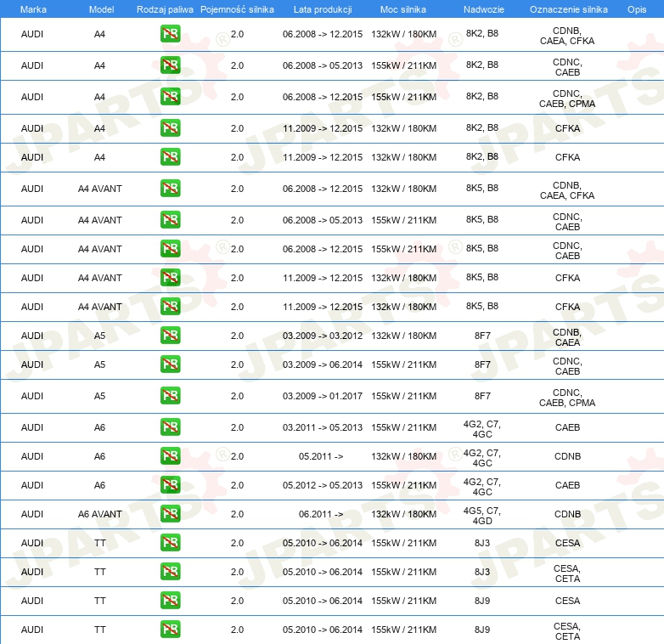Click the Opis column header
664x644 pixels.
(x=636, y=8)
